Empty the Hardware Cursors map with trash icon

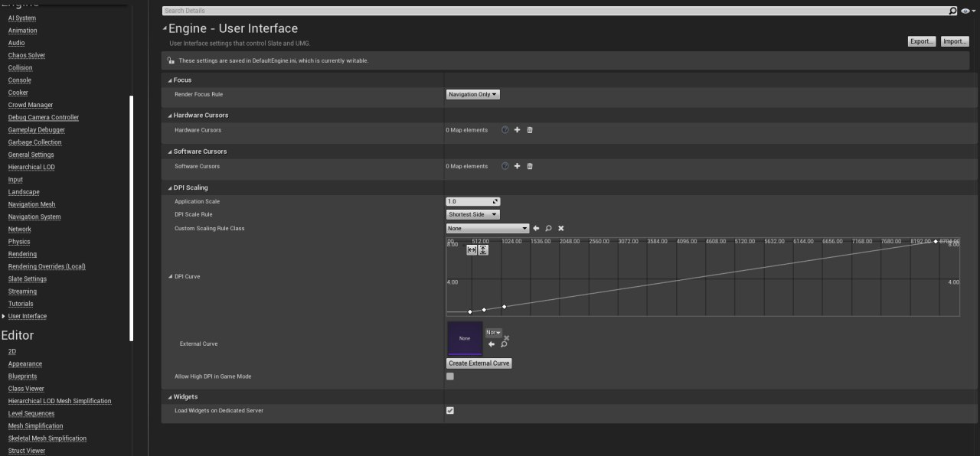pyautogui.click(x=530, y=130)
